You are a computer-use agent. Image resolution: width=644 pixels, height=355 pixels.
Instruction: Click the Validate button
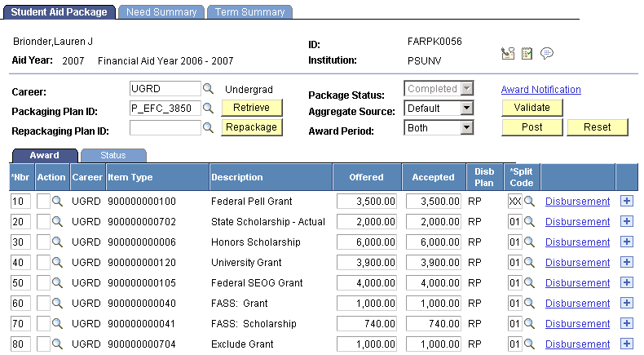(532, 108)
